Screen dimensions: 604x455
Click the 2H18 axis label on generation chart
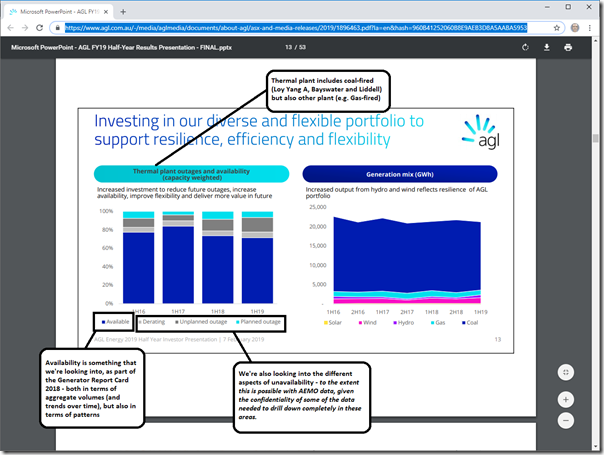coord(456,312)
